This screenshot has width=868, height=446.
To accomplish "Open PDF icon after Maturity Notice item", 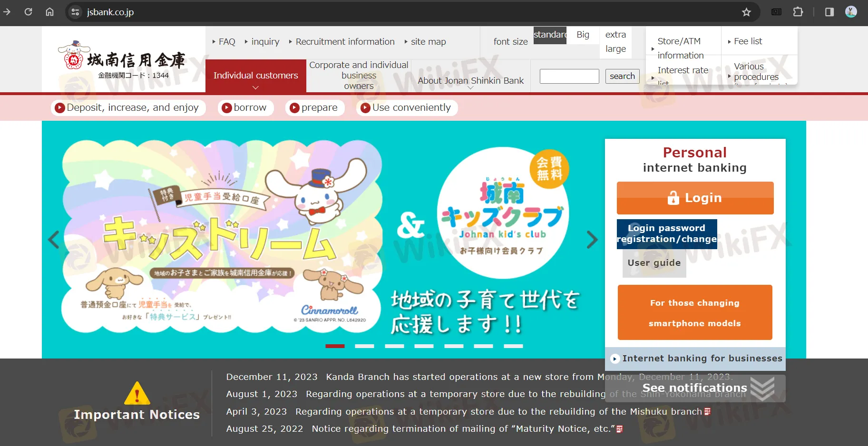I will point(620,429).
